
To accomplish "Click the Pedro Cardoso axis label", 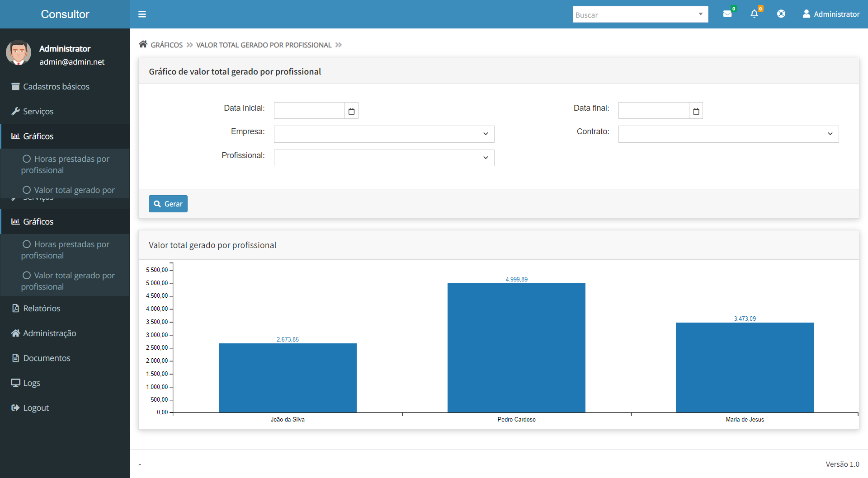I will coord(516,419).
